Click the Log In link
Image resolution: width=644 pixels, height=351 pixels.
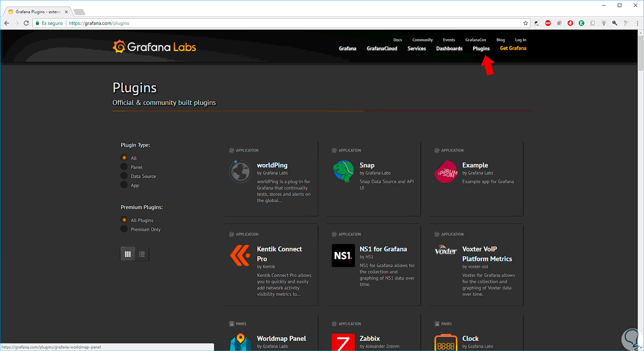(521, 40)
